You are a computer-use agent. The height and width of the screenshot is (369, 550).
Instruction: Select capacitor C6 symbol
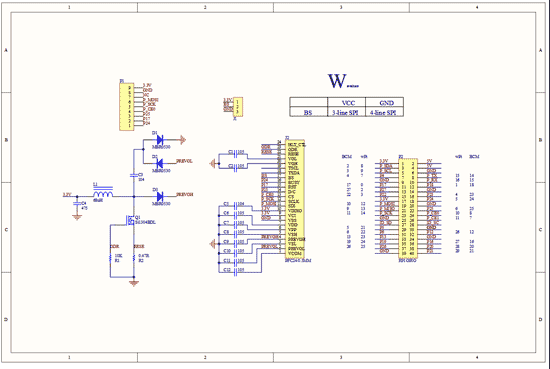coord(235,215)
